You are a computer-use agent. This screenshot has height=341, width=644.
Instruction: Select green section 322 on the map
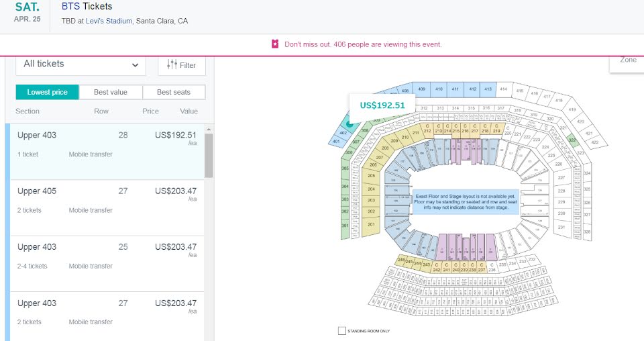[x=572, y=140]
